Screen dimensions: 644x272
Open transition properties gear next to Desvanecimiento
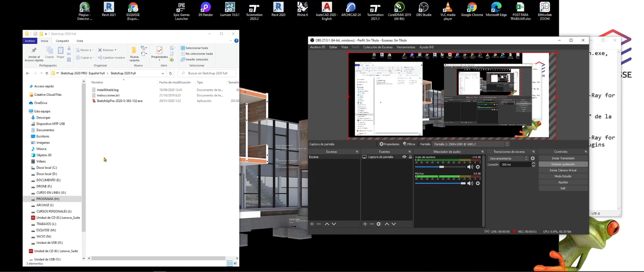[533, 158]
